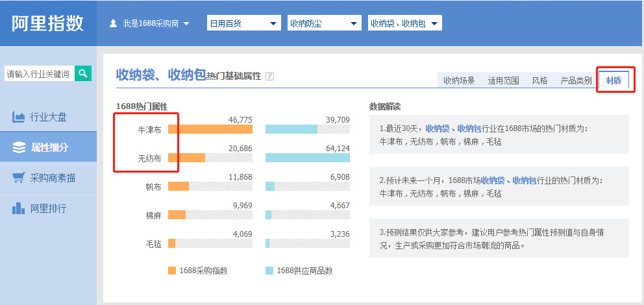Click the value 3,236
Viewport: 644px width, 305px height.
click(x=340, y=234)
